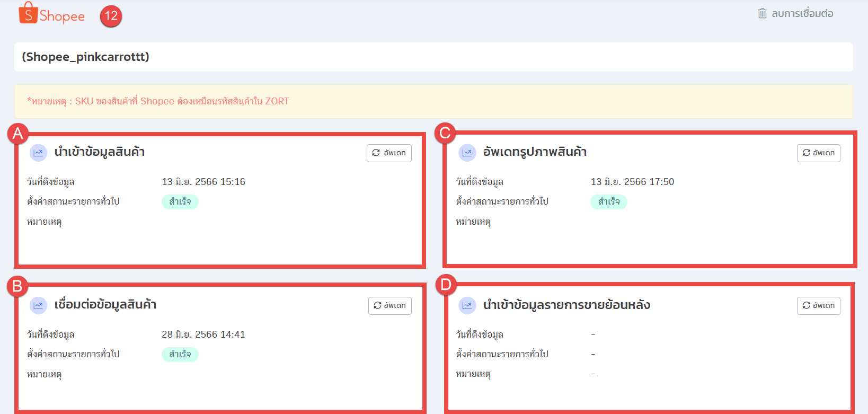
Task: Click วันที่ดึงข้อมูล label in เชื่อมต่อข้อมูลสินค้า card
Action: 51,334
